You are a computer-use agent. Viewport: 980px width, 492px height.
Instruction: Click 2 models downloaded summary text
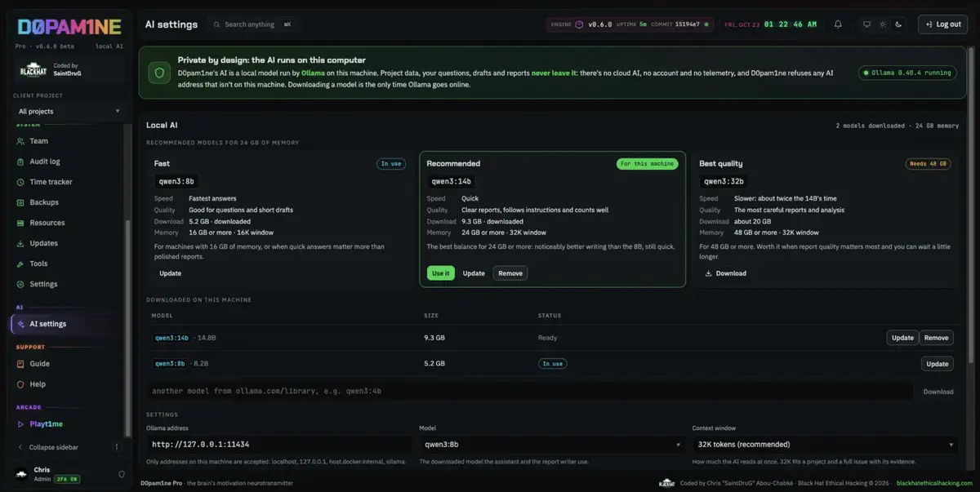(870, 126)
